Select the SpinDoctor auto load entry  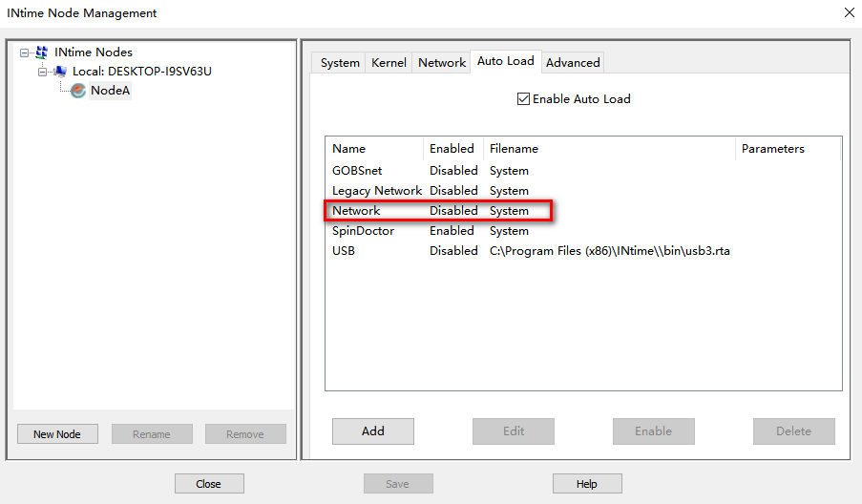pos(582,231)
